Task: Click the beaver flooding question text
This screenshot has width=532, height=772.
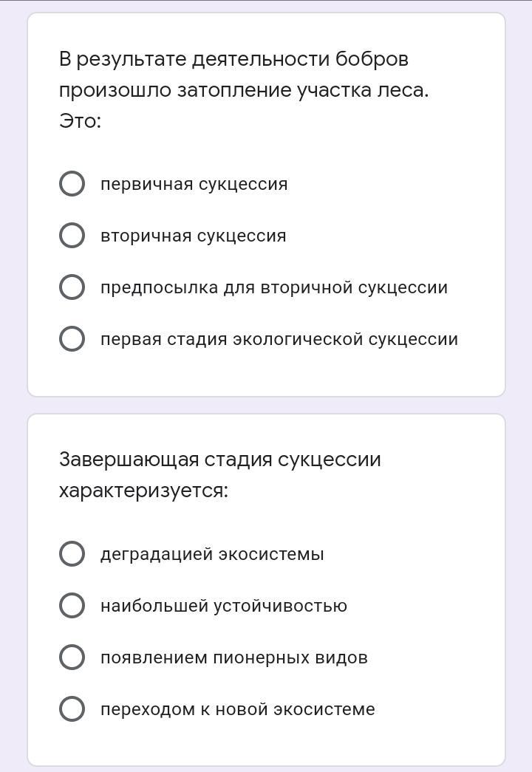Action: click(243, 75)
